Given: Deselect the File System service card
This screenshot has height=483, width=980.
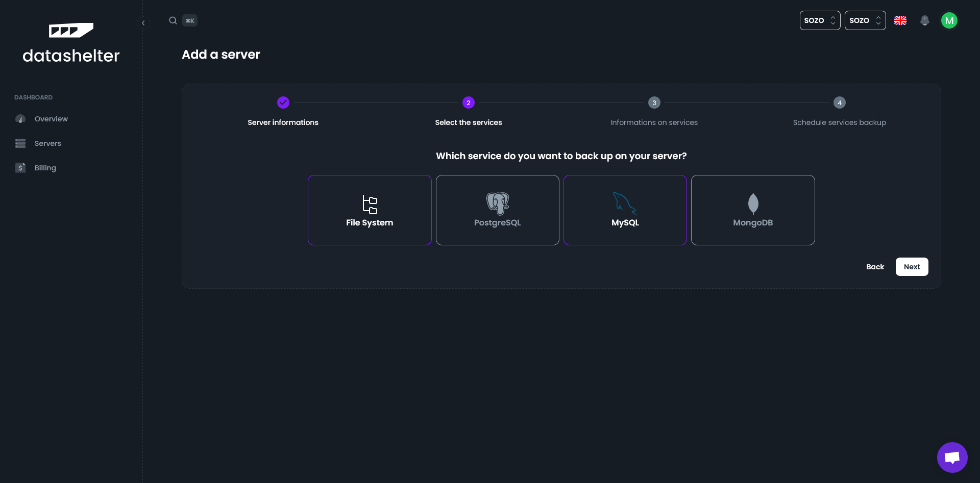Looking at the screenshot, I should coord(370,210).
